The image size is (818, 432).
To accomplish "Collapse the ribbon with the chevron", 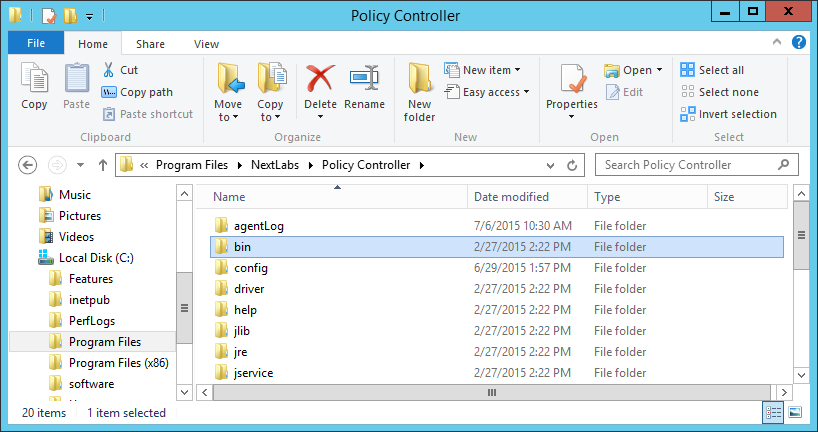I will click(777, 42).
